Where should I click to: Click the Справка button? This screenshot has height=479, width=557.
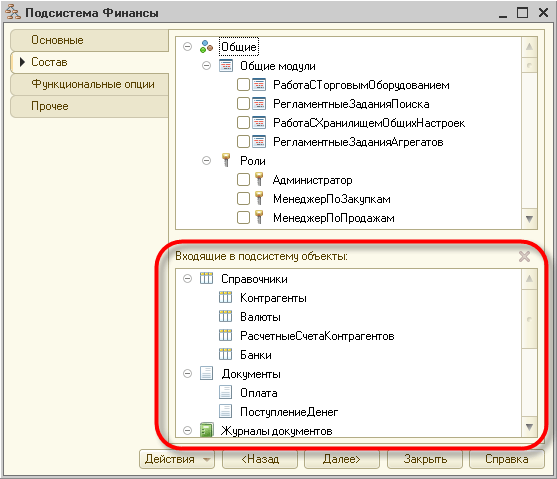tap(507, 459)
